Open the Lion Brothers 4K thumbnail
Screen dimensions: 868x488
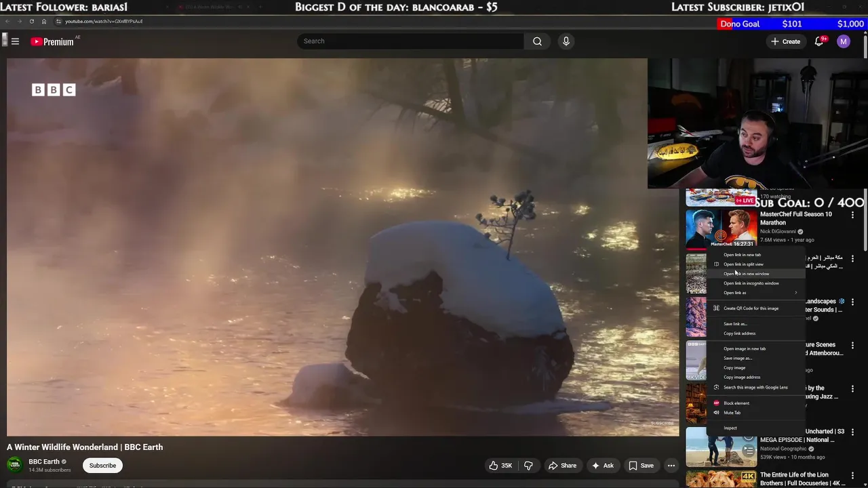point(721,479)
